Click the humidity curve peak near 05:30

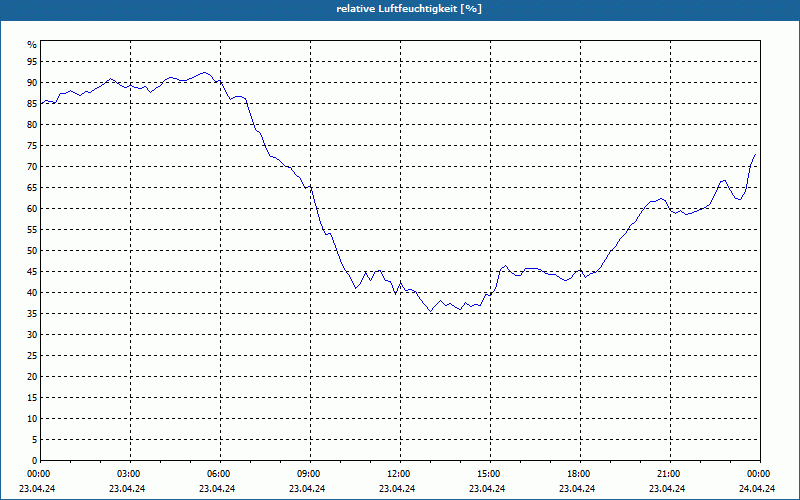[x=205, y=72]
